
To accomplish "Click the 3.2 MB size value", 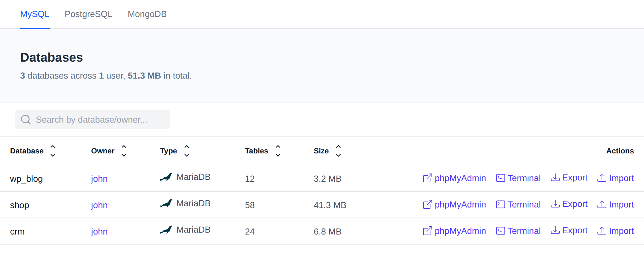I will [x=327, y=179].
